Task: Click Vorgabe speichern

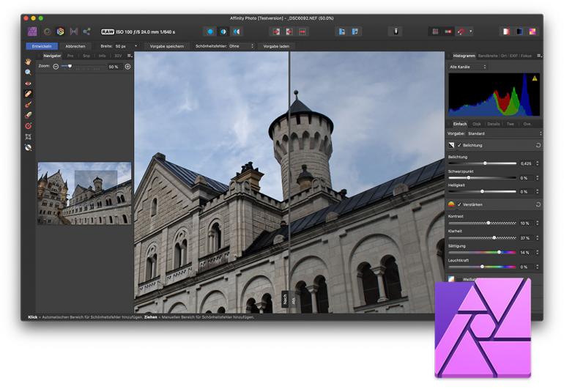Action: [x=167, y=46]
